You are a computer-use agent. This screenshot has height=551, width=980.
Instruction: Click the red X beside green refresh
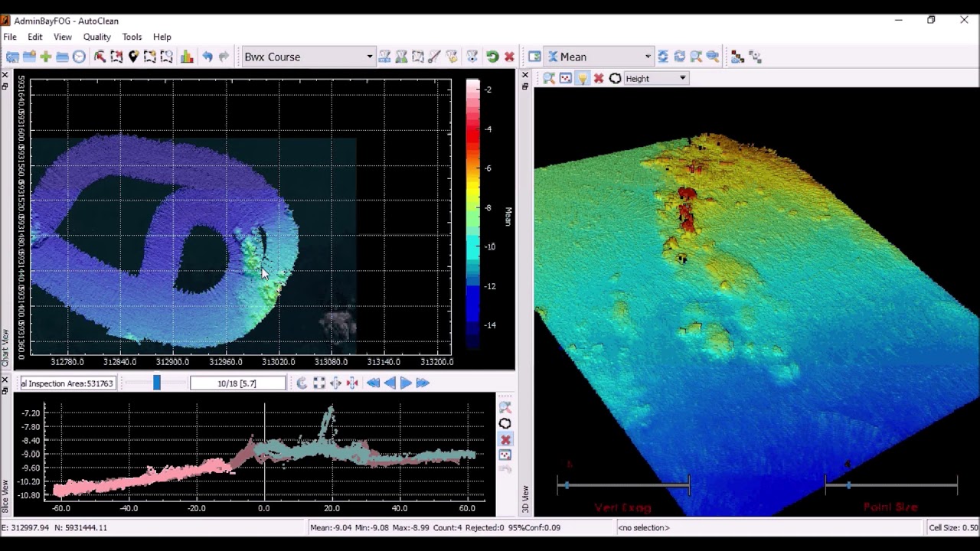(x=509, y=57)
